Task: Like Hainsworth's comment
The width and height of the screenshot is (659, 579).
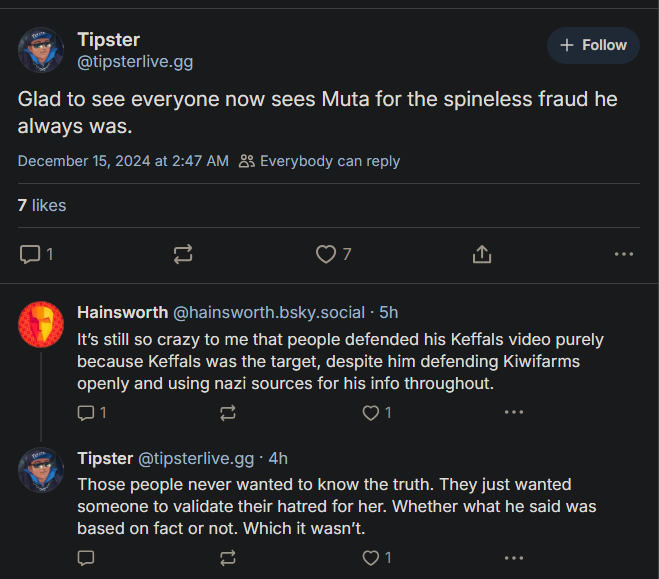Action: (x=371, y=412)
